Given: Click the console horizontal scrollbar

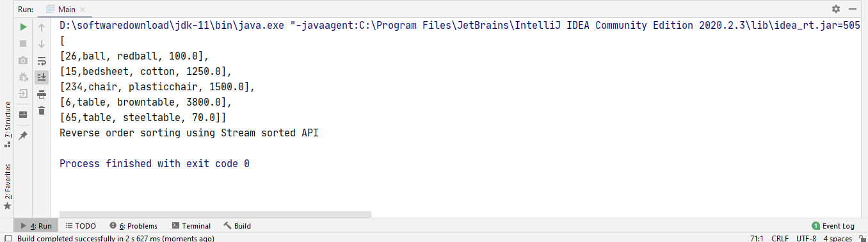Looking at the screenshot, I should (x=215, y=214).
